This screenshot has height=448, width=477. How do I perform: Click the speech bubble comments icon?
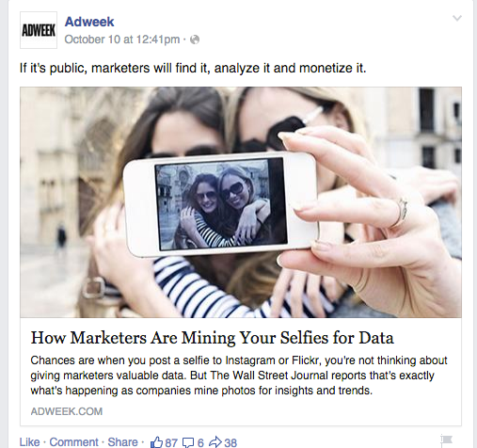click(188, 442)
